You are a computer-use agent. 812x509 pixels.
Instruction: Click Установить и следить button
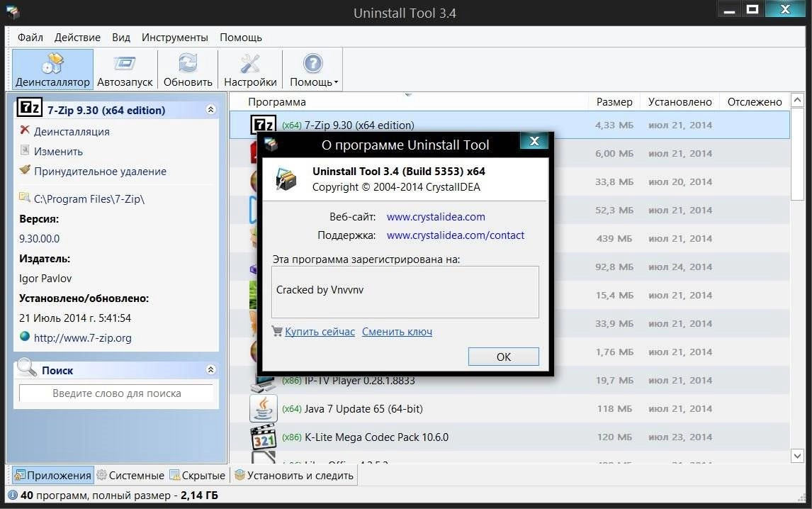pos(294,475)
